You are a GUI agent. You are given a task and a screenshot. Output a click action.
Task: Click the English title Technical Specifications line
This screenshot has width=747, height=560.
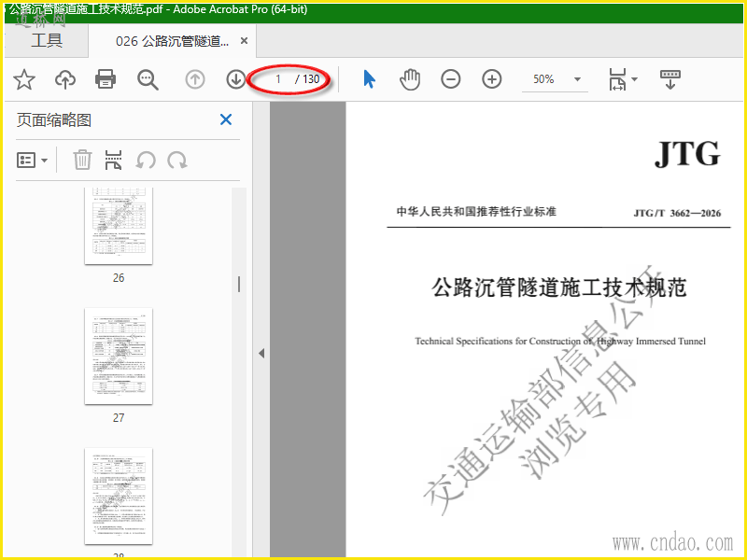(560, 341)
